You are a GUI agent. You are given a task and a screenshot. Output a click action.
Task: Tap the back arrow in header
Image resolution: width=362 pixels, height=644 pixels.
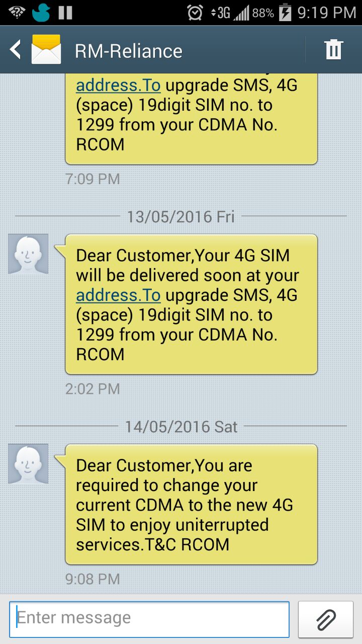tap(16, 50)
